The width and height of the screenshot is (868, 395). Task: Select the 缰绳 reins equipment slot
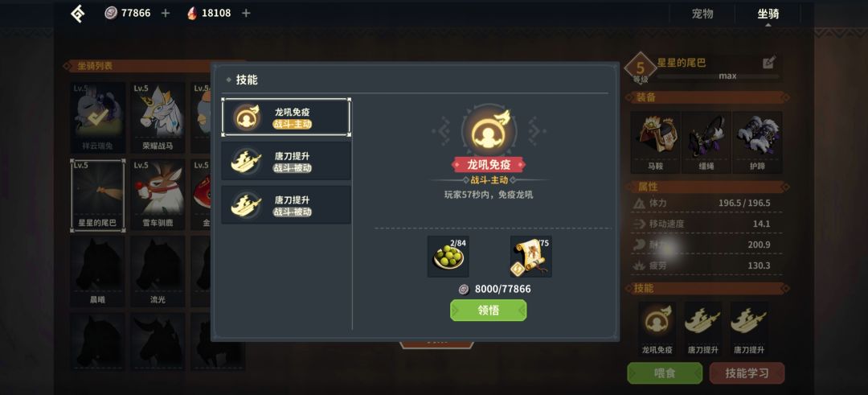(706, 142)
